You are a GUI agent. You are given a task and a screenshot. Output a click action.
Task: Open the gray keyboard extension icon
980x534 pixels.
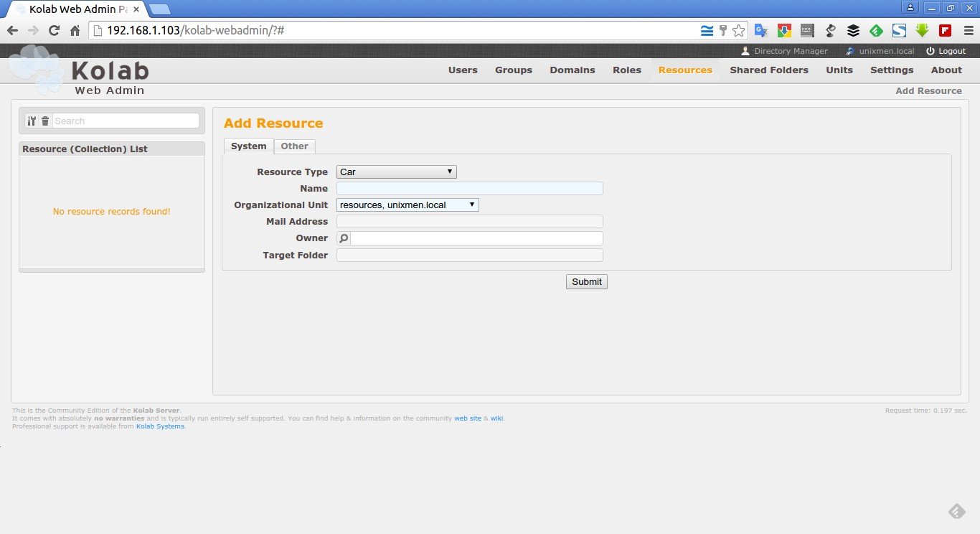pos(807,31)
